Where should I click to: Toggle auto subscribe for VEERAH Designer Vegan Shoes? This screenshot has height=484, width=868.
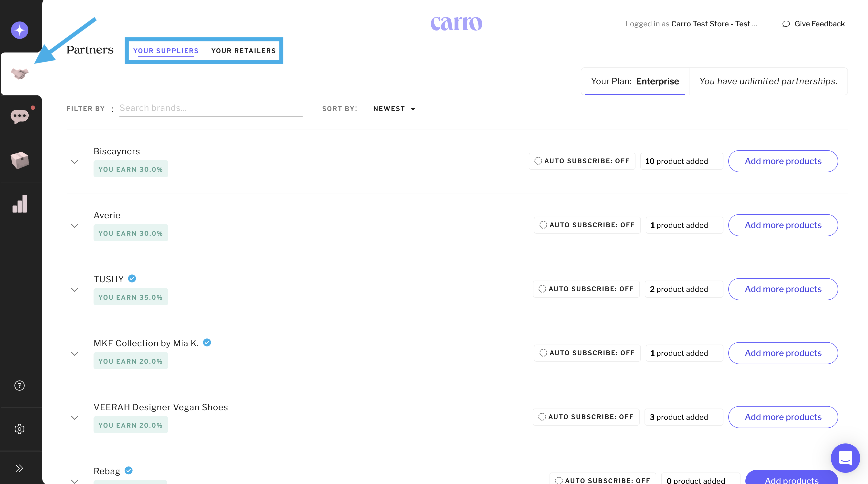click(586, 417)
